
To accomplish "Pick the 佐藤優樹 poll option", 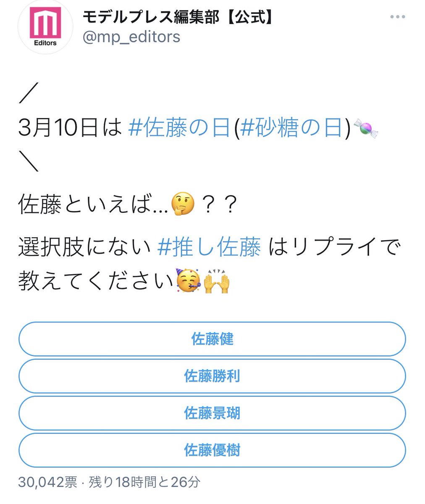I will (212, 450).
